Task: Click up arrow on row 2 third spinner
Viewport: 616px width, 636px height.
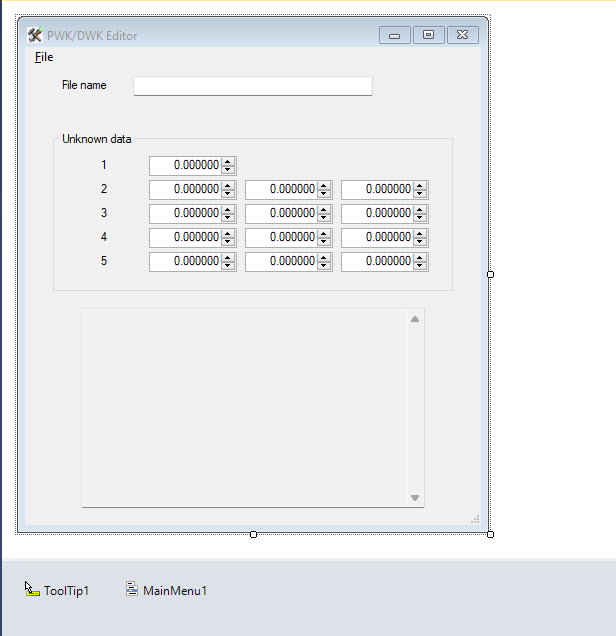Action: tap(421, 185)
